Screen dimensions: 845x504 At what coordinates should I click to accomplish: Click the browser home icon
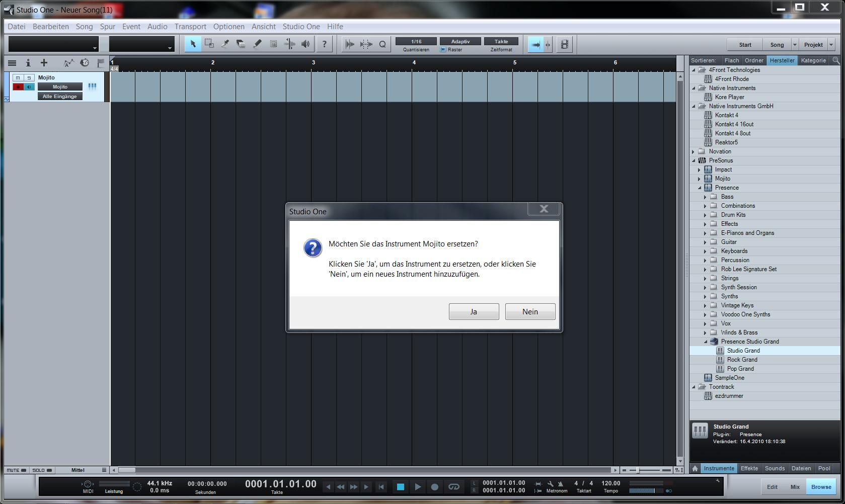(x=695, y=468)
